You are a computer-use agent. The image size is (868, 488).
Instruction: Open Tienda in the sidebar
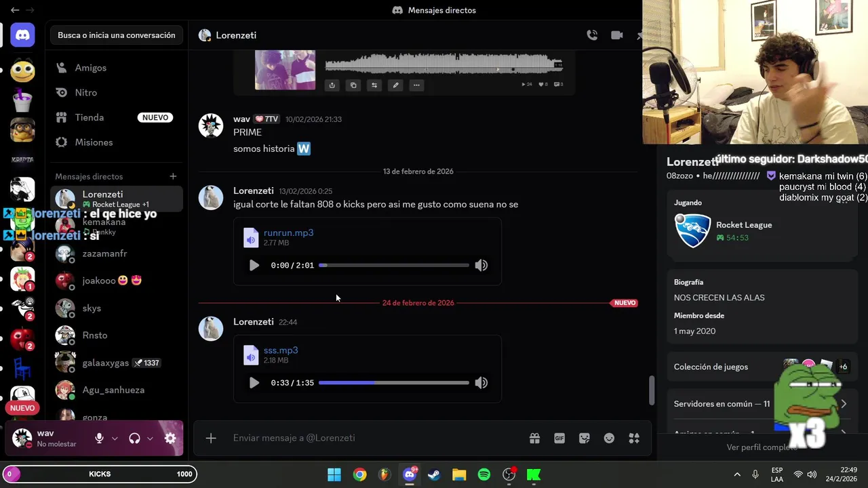click(x=117, y=117)
